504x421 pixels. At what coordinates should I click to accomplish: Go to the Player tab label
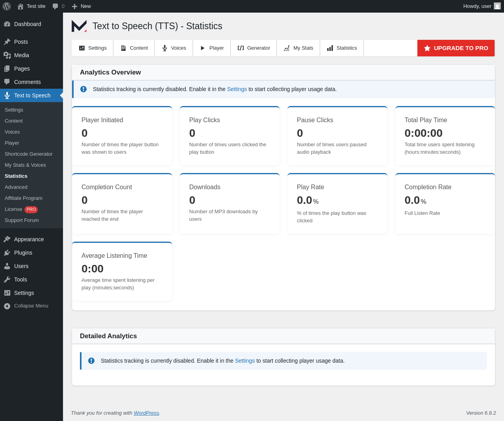click(x=217, y=48)
